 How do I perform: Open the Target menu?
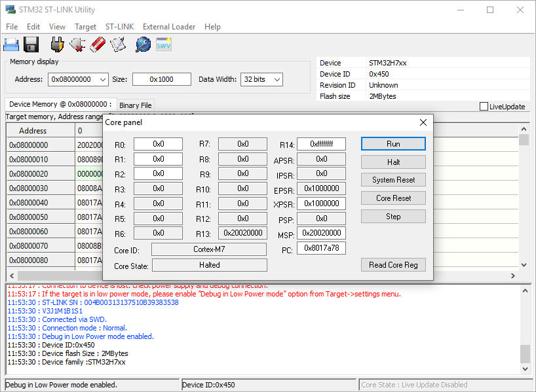(x=85, y=27)
